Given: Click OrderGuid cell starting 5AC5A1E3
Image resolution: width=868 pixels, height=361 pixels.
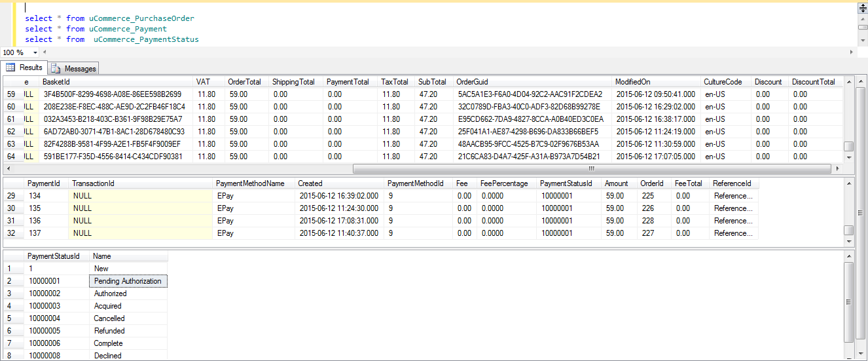Looking at the screenshot, I should pos(533,94).
